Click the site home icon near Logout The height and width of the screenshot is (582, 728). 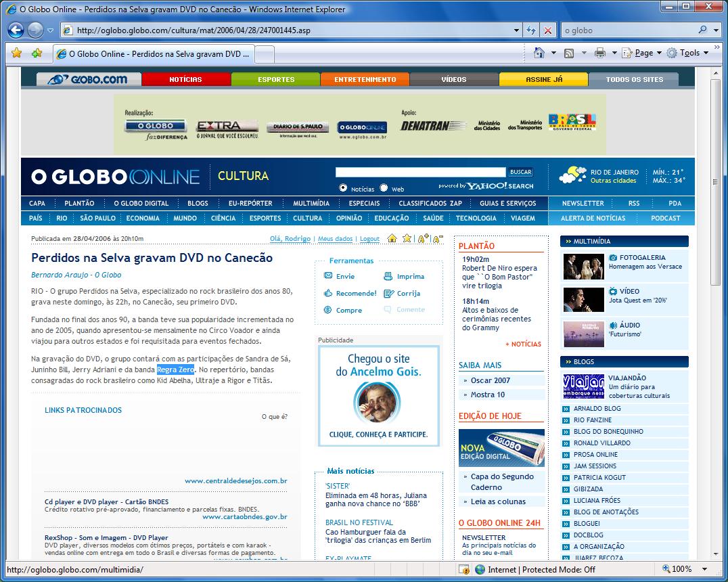(392, 238)
